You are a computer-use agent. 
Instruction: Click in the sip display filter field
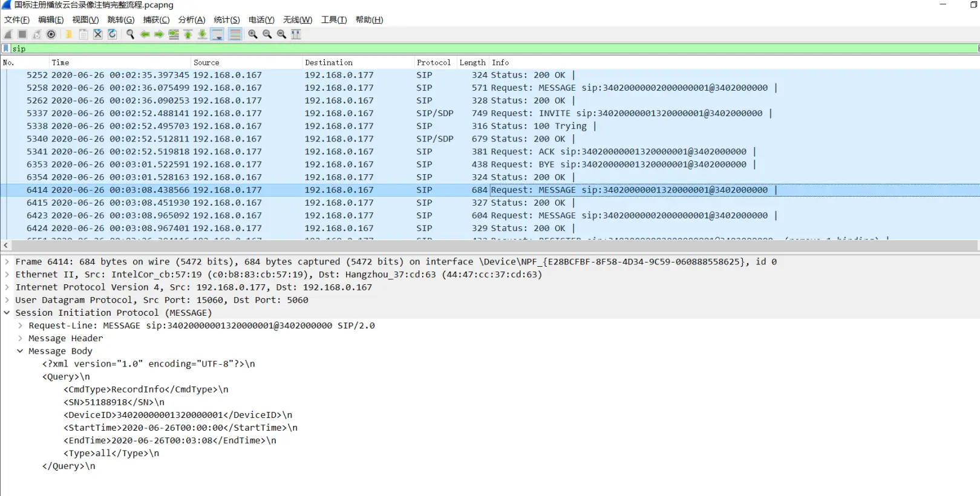484,48
